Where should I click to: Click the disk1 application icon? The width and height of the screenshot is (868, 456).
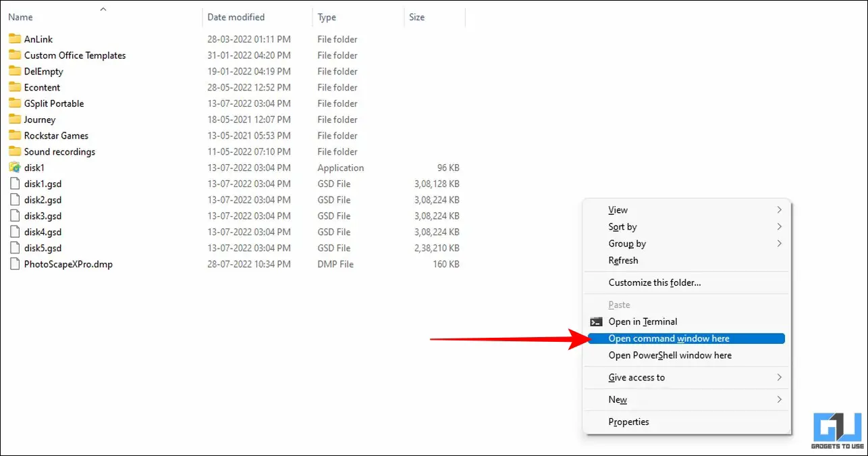(15, 168)
